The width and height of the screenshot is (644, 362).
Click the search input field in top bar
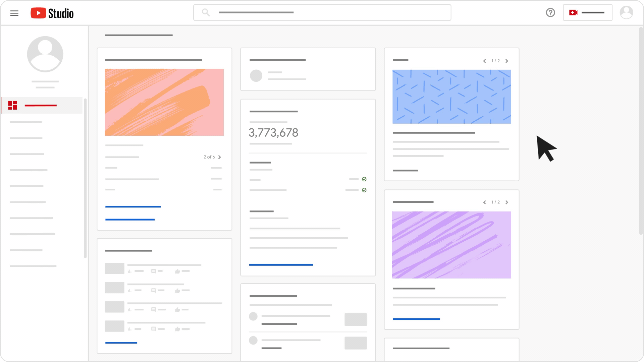[x=322, y=12]
